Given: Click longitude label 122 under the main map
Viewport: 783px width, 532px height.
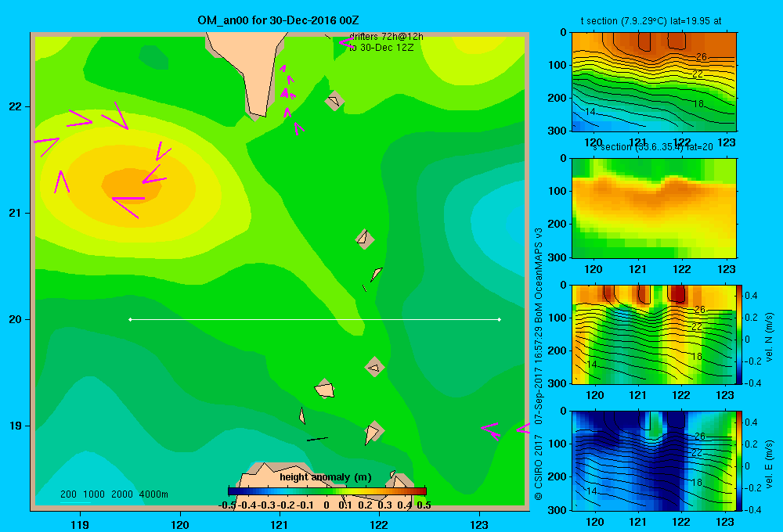Looking at the screenshot, I should (x=380, y=524).
